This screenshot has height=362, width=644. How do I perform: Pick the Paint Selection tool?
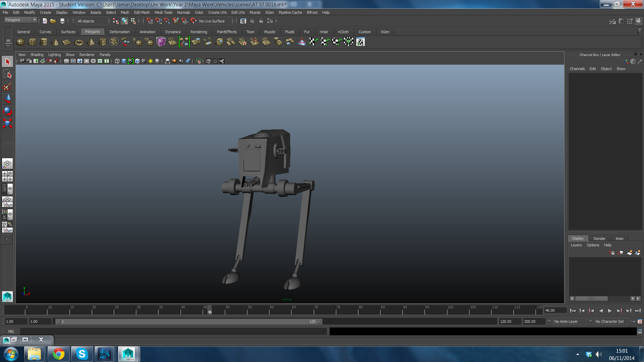(x=7, y=86)
